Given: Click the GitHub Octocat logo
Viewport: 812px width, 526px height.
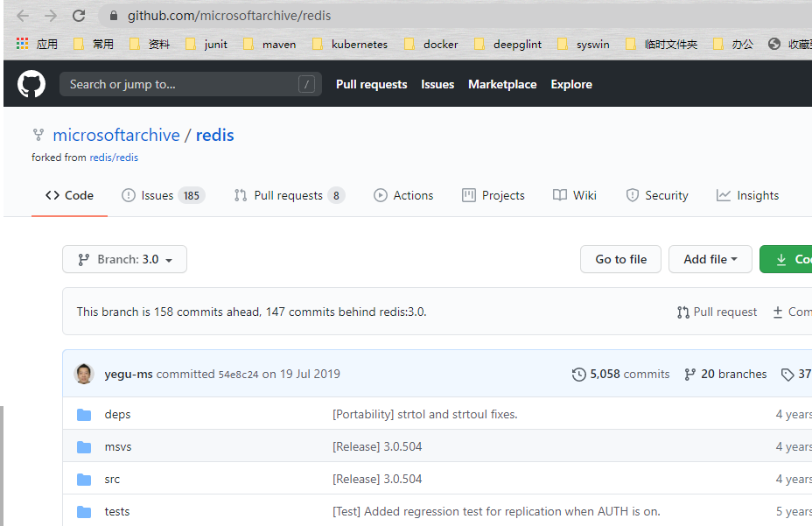Looking at the screenshot, I should (x=31, y=84).
